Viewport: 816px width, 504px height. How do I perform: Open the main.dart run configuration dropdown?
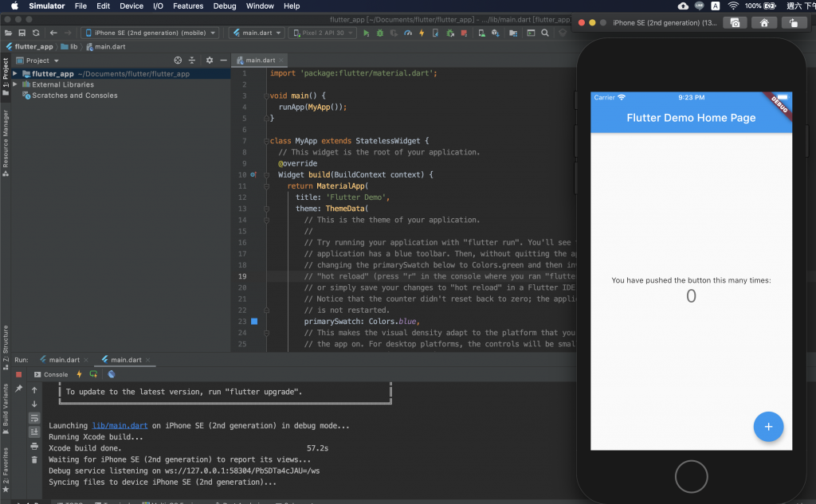click(257, 33)
